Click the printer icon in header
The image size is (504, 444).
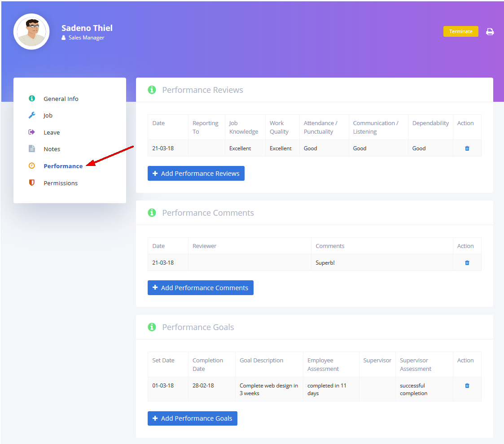click(x=490, y=31)
